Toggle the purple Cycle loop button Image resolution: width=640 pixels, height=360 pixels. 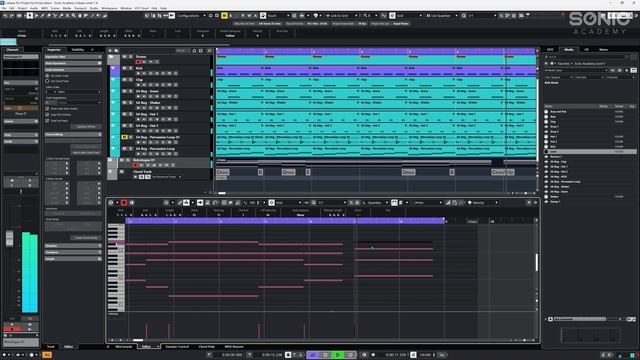(x=313, y=355)
